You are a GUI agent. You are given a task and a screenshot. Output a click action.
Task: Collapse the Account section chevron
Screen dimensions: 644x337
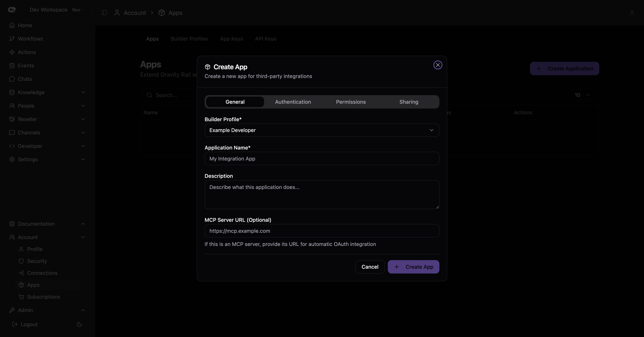tap(83, 237)
